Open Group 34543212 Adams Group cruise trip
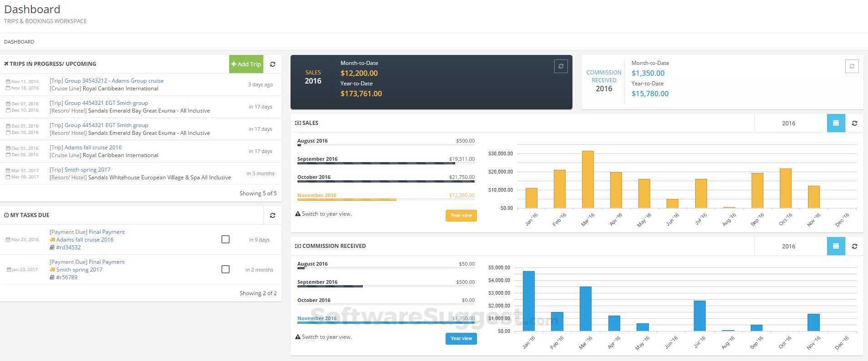Viewport: 868px width, 361px height. tap(114, 81)
